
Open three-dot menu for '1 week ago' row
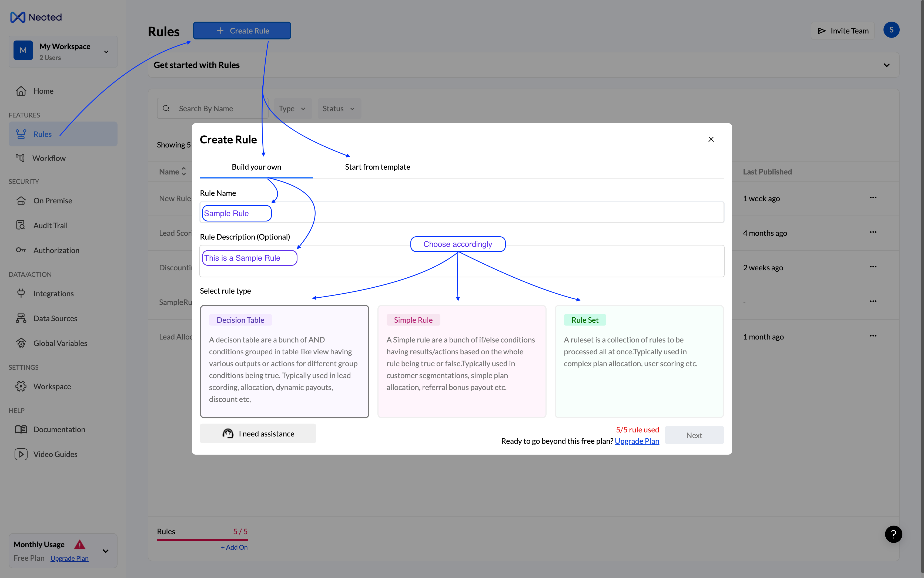[x=873, y=198]
